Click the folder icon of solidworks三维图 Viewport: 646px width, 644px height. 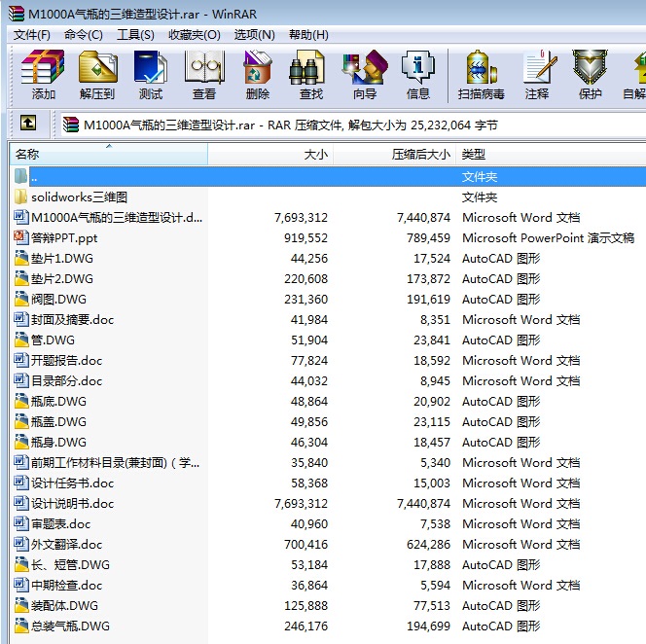(21, 197)
